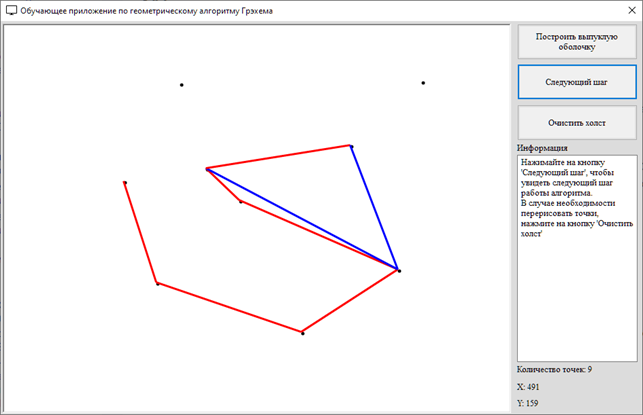Screen dimensions: 643x415
Task: Click the application icon in title bar
Action: coord(11,11)
